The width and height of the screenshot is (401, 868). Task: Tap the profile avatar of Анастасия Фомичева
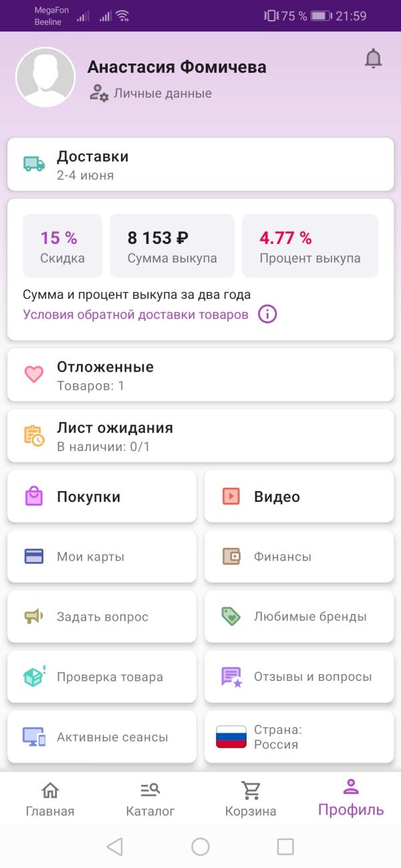pos(46,77)
